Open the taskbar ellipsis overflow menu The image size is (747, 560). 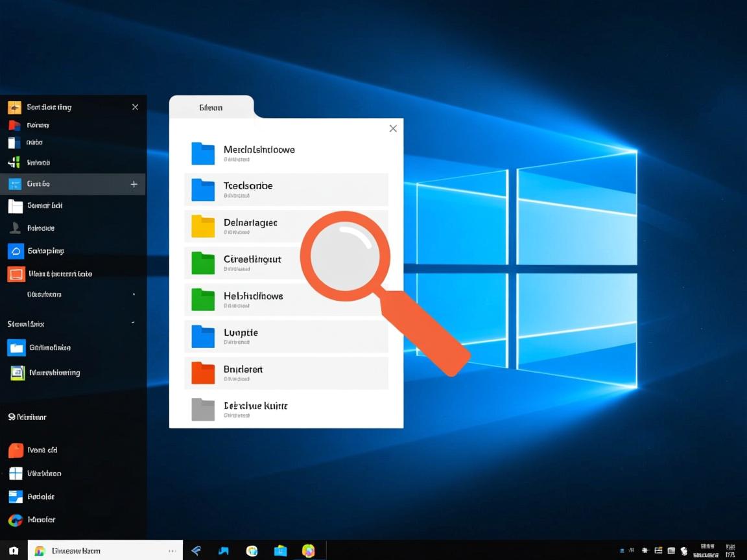[x=172, y=550]
